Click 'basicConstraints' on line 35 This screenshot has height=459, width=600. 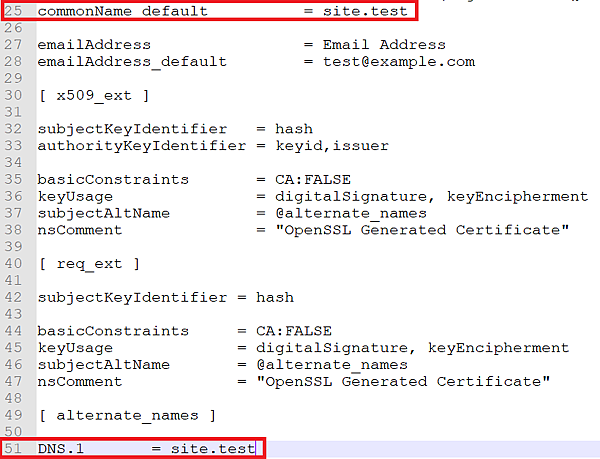tap(113, 179)
